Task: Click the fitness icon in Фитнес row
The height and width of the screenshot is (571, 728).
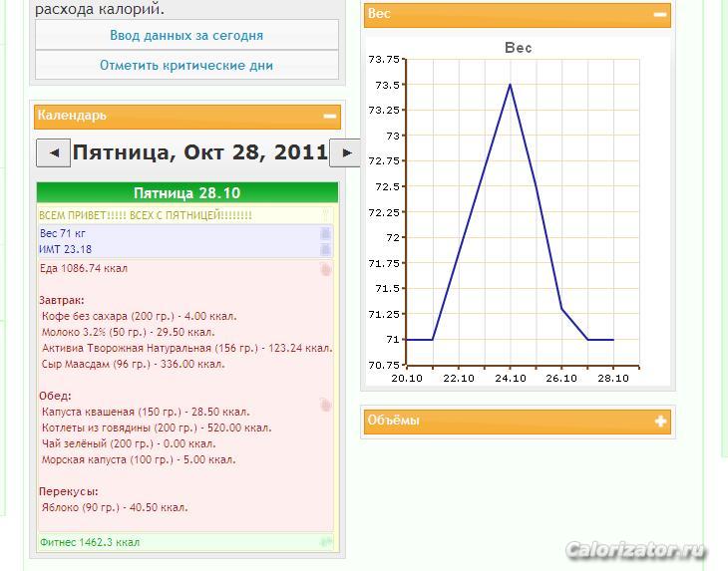Action: [x=325, y=543]
